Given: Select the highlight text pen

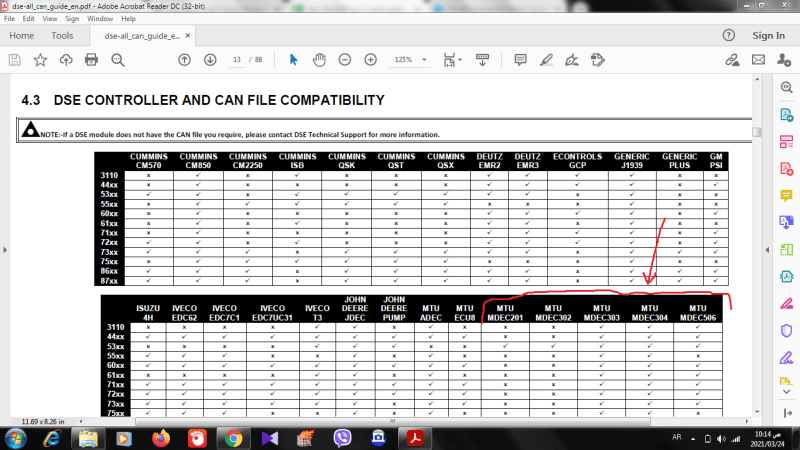Looking at the screenshot, I should (546, 60).
